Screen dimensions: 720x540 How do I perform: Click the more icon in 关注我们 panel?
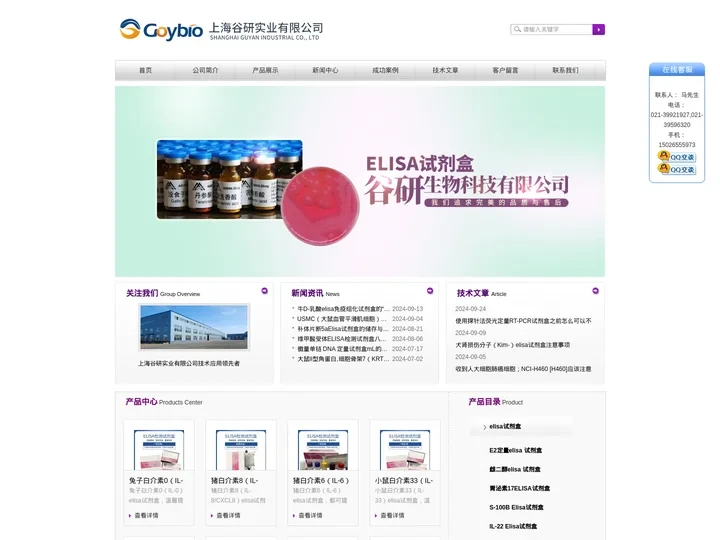(264, 291)
